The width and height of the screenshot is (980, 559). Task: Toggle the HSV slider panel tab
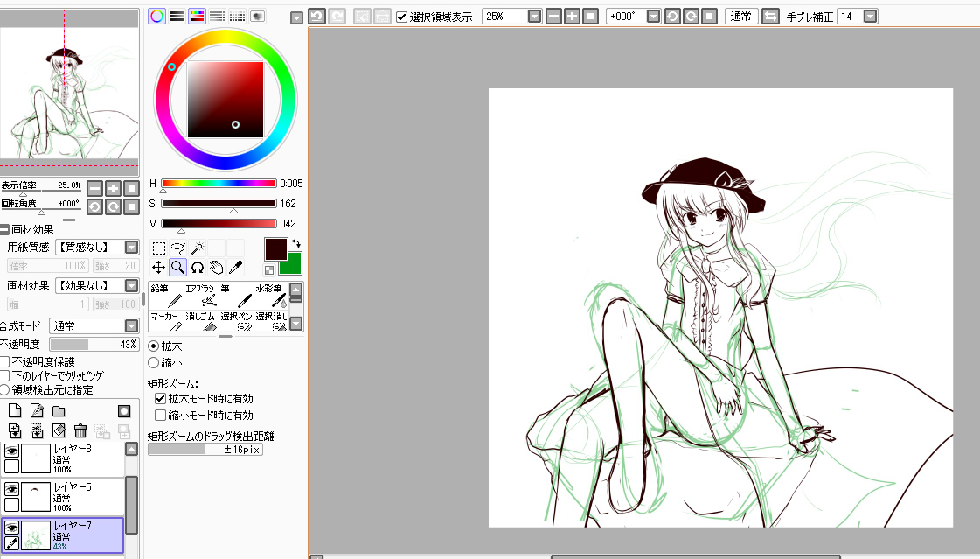coord(197,17)
